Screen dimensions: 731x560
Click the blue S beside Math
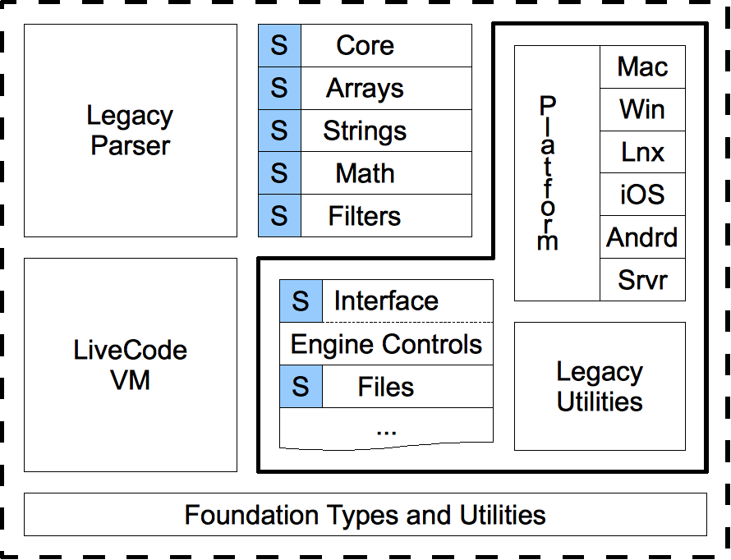point(280,173)
